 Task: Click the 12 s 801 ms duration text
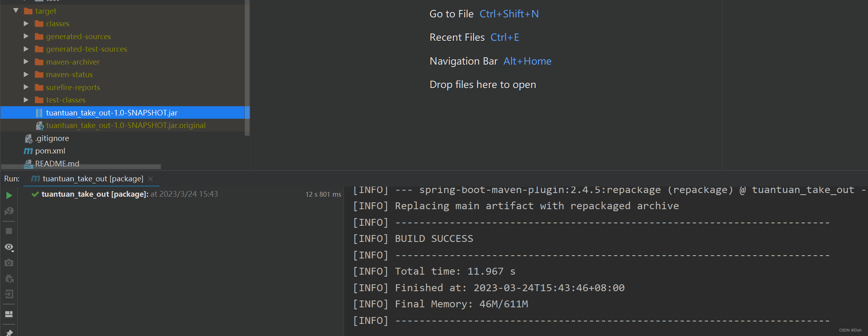coord(323,195)
